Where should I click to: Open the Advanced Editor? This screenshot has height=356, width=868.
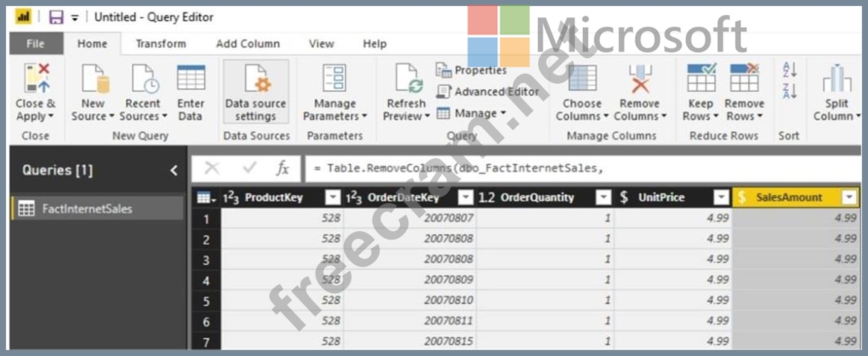487,92
